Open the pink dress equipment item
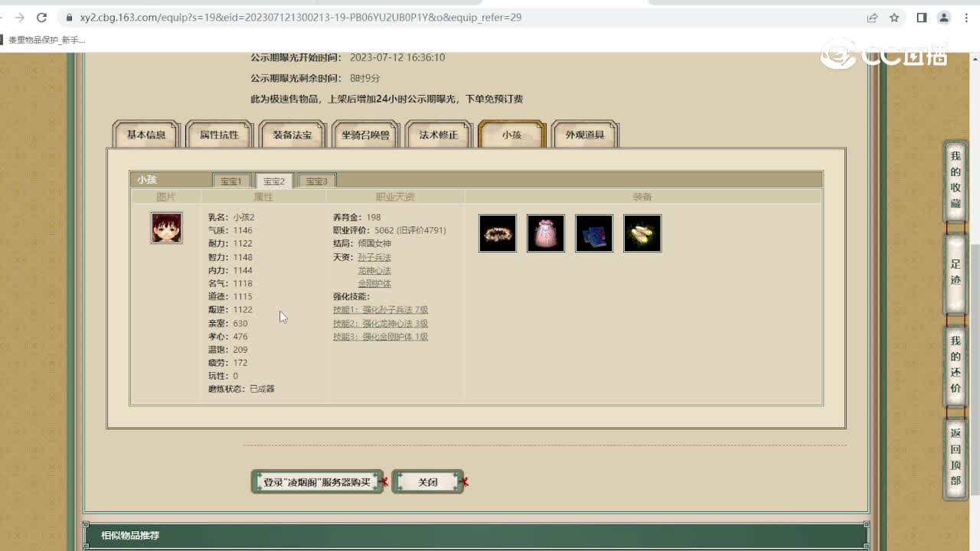 (546, 233)
